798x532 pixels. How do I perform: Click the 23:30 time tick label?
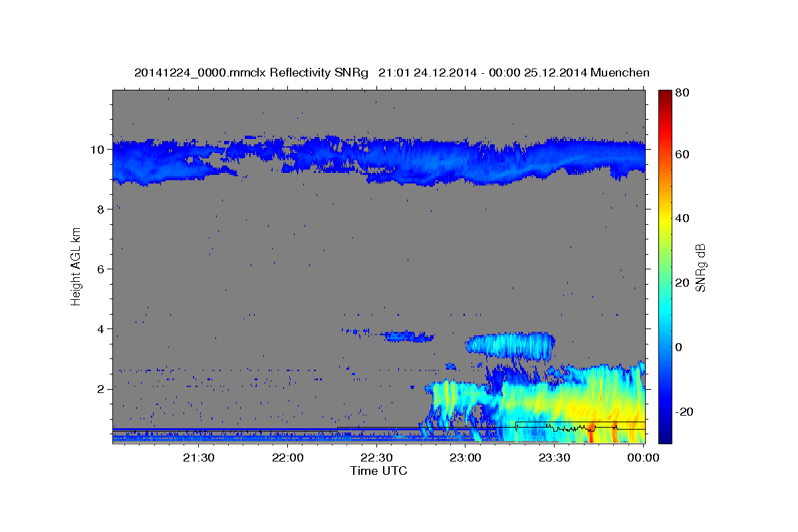click(554, 458)
